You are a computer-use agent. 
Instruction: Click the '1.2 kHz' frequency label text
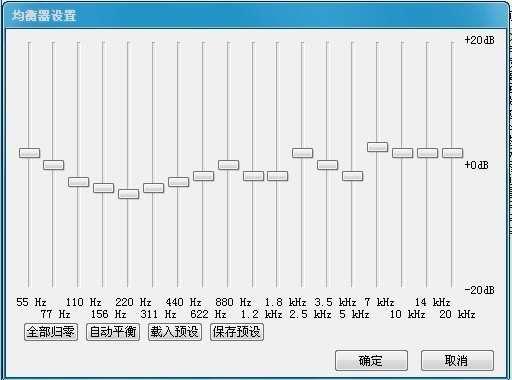point(261,314)
